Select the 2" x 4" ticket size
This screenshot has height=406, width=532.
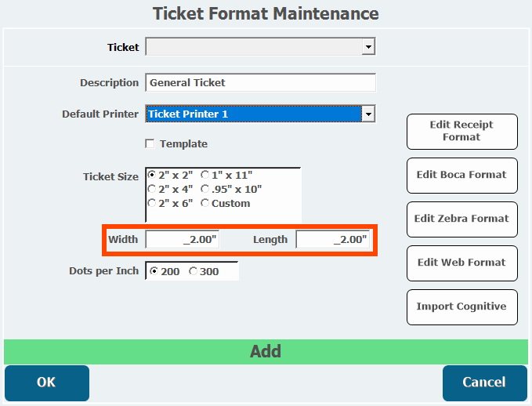(x=152, y=189)
